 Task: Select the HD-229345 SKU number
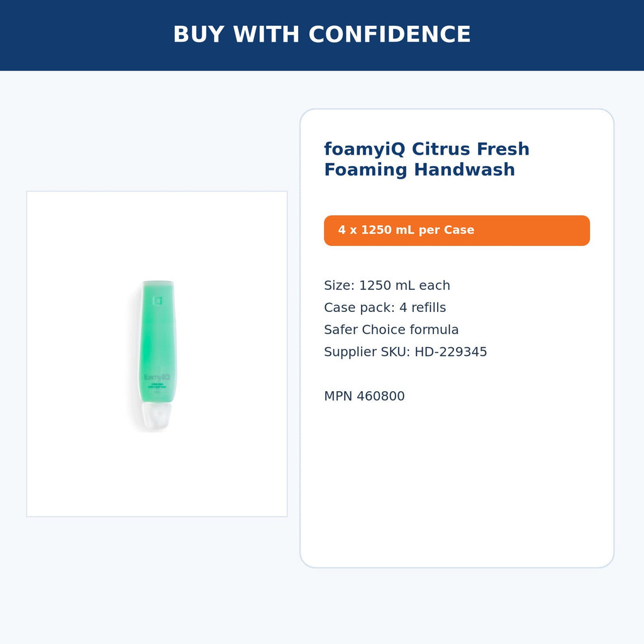pyautogui.click(x=450, y=352)
